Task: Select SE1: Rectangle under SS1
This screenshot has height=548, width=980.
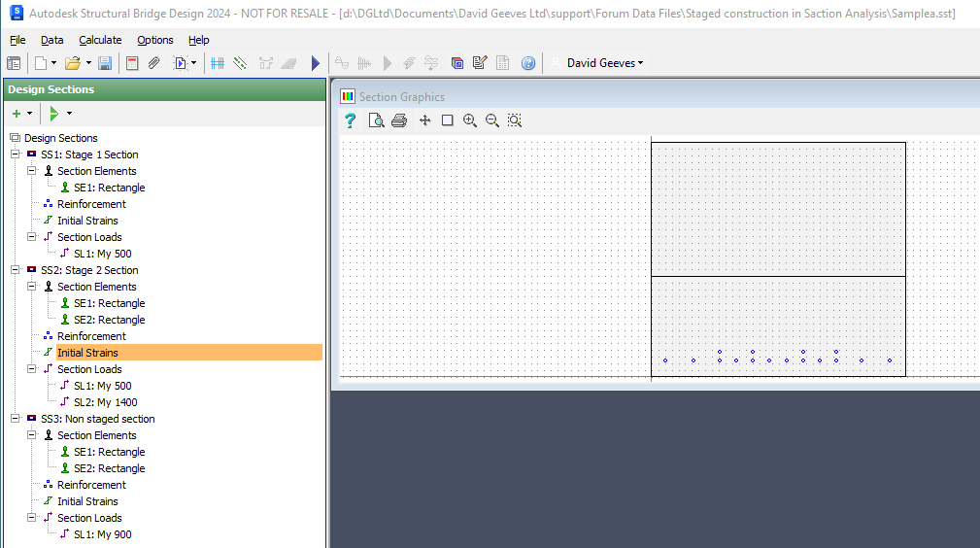Action: pyautogui.click(x=110, y=188)
